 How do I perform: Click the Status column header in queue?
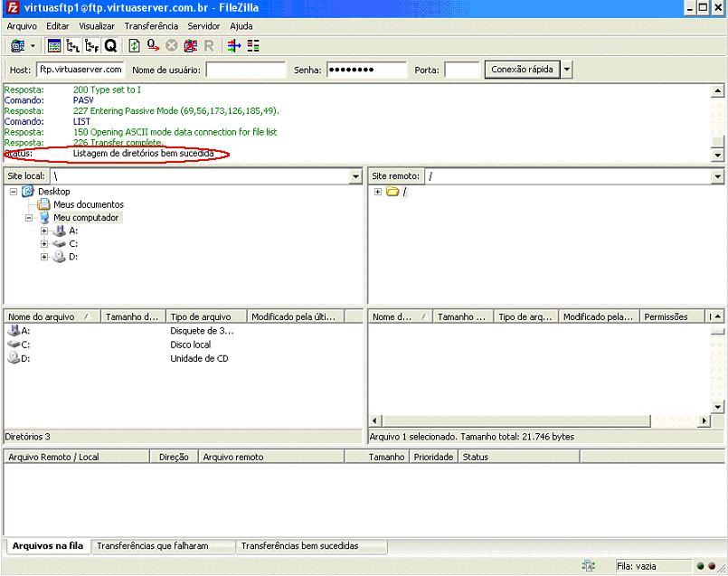point(519,458)
